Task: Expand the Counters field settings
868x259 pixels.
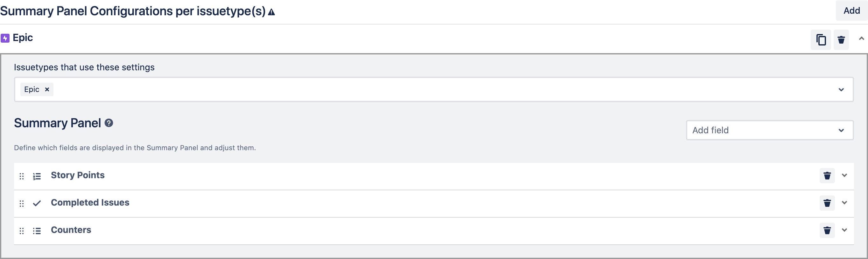Action: [844, 230]
